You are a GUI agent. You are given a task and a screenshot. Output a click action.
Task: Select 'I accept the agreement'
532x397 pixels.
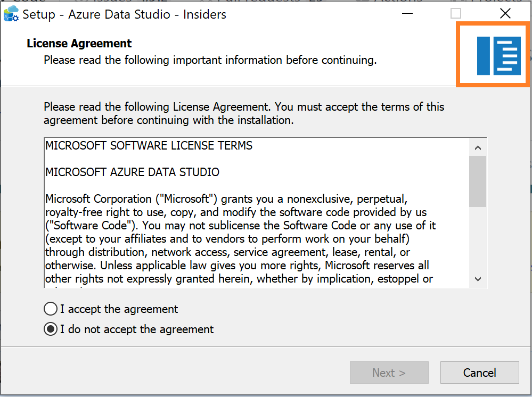pyautogui.click(x=51, y=309)
